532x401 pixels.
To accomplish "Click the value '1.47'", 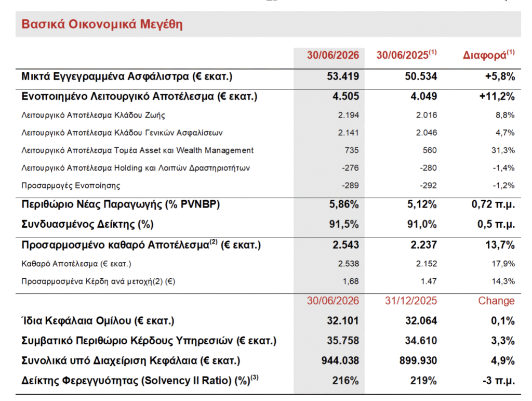I will (429, 281).
